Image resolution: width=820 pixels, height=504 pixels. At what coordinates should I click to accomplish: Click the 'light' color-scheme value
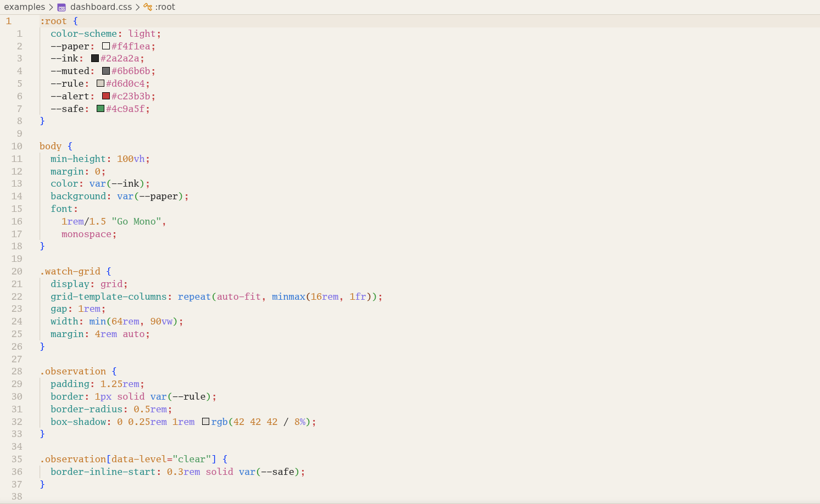click(x=142, y=33)
